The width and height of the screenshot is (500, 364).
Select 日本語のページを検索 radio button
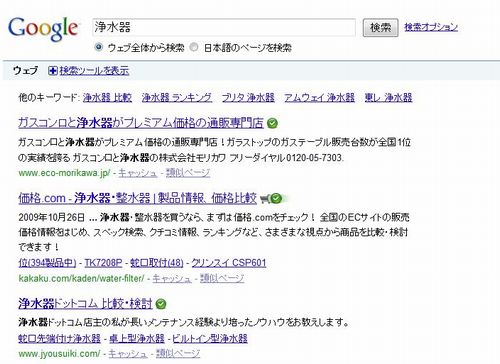[x=194, y=47]
